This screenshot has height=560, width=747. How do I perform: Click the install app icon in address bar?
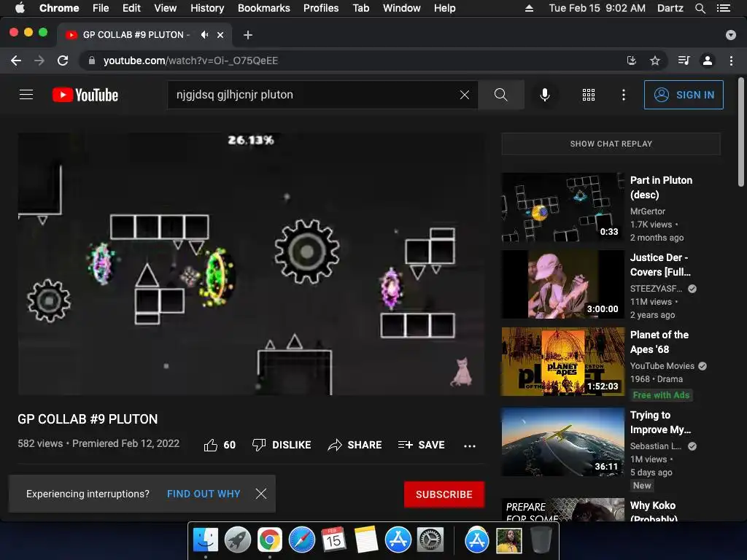coord(632,61)
